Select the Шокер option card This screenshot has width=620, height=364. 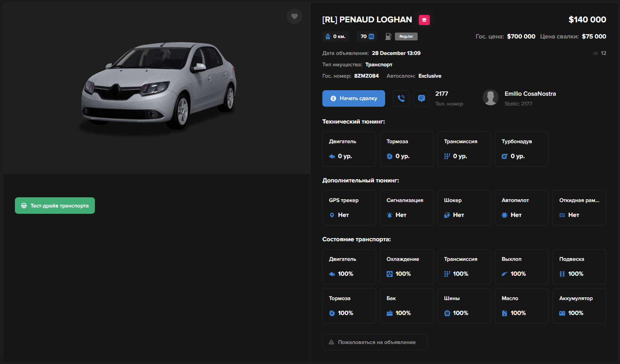click(464, 208)
